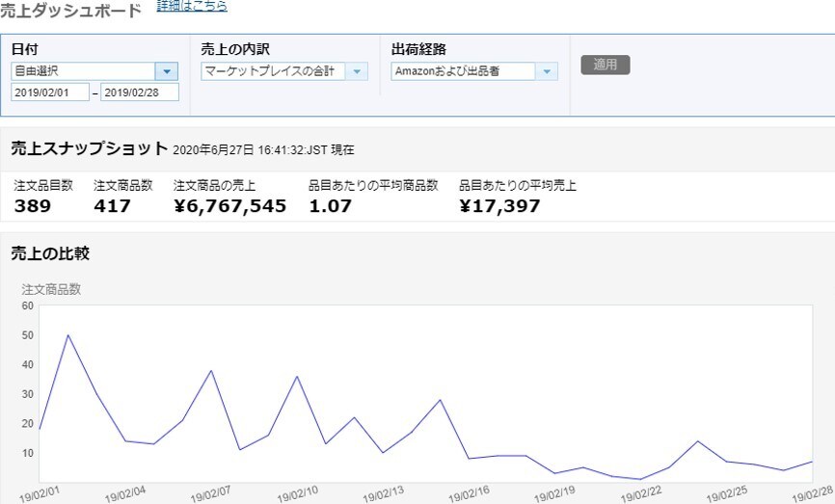Click the 19/02/01 x-axis label
835x504 pixels.
[x=40, y=494]
